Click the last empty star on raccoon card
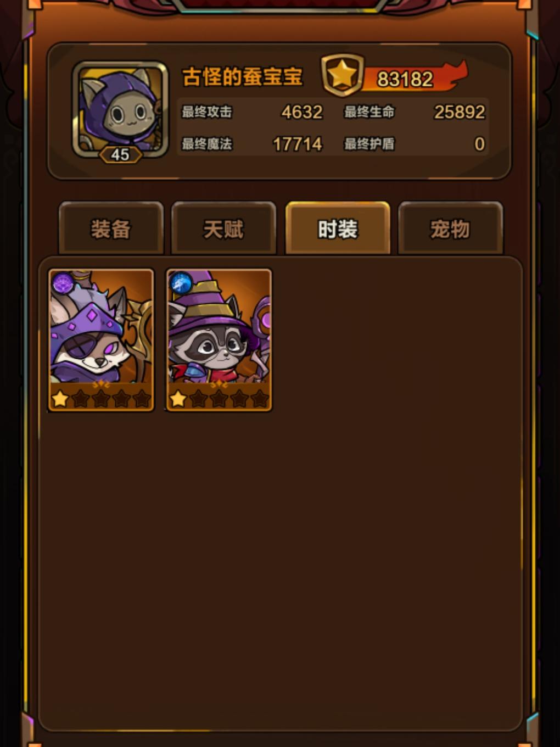560x747 pixels. [259, 398]
